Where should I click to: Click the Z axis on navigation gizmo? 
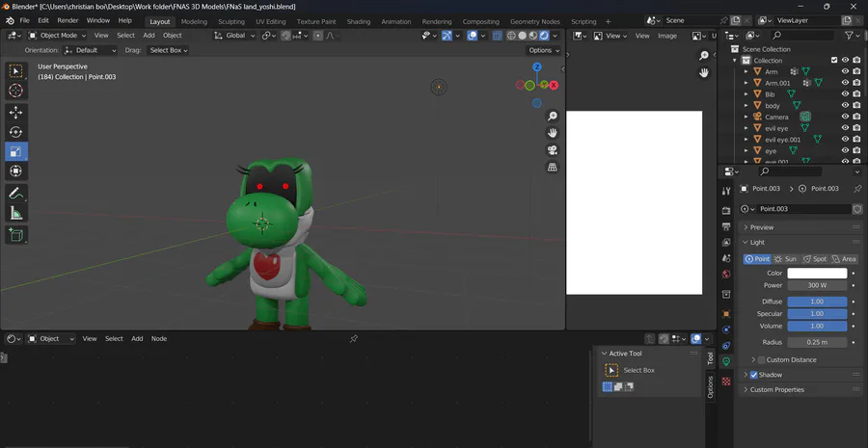click(537, 66)
